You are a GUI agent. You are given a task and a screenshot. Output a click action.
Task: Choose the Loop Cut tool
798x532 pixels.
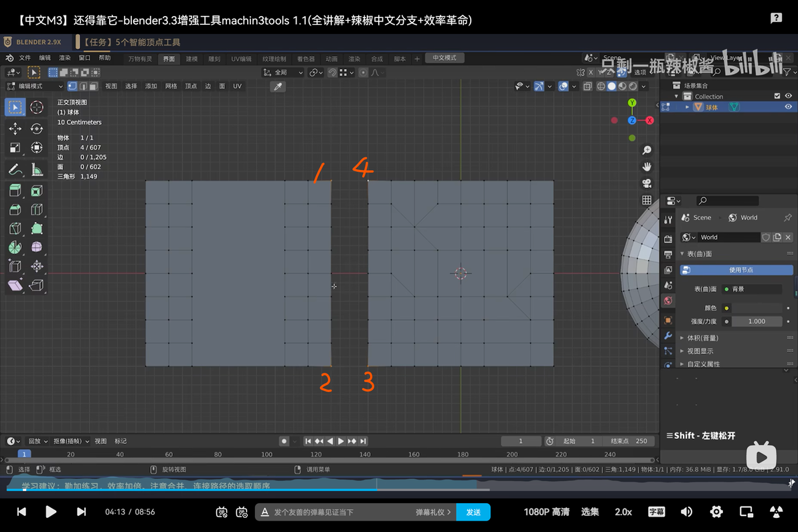(x=37, y=209)
